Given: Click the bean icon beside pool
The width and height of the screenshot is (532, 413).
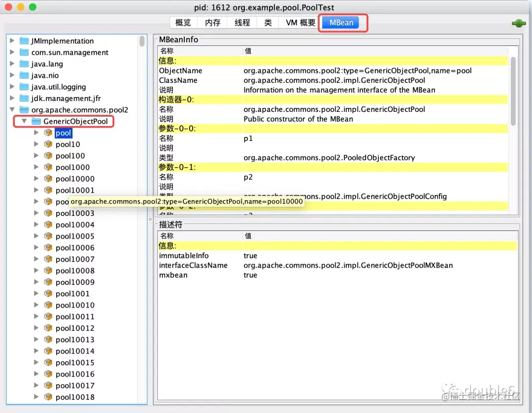Looking at the screenshot, I should pyautogui.click(x=48, y=133).
